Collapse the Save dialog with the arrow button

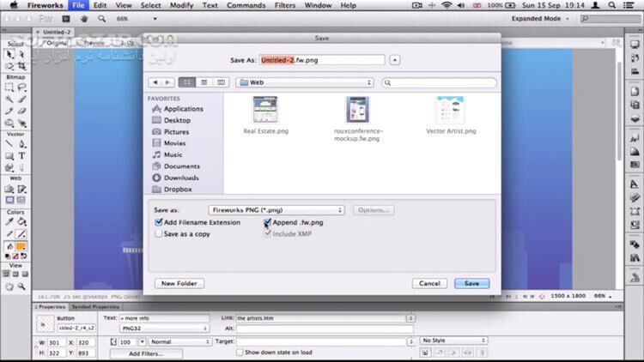pyautogui.click(x=394, y=60)
